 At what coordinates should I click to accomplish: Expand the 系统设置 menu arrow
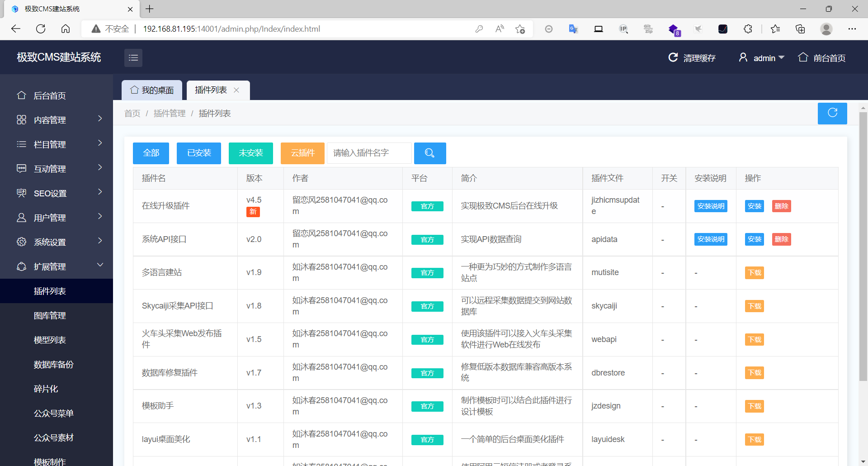pyautogui.click(x=100, y=241)
